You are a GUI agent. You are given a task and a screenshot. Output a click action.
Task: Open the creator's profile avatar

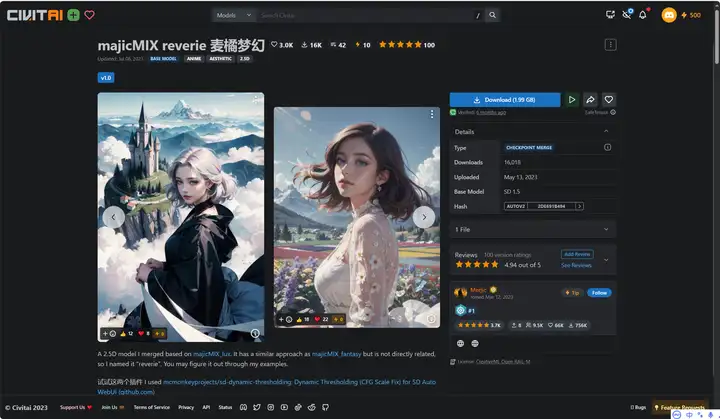(x=461, y=292)
